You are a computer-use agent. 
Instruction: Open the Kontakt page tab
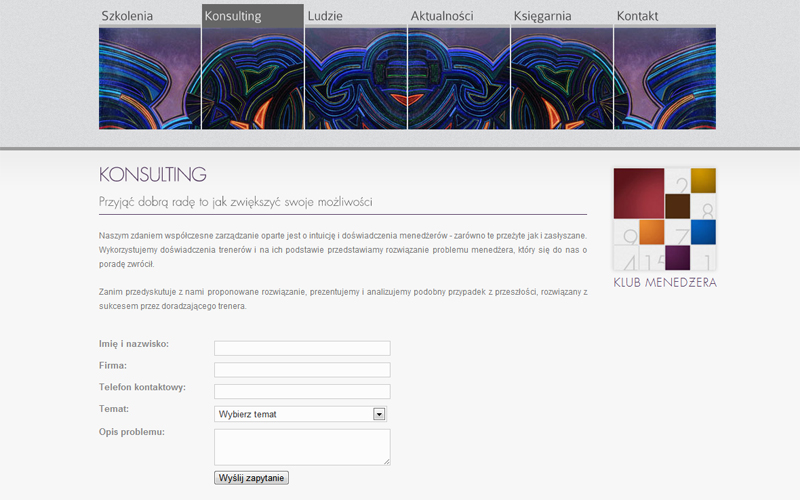point(637,16)
